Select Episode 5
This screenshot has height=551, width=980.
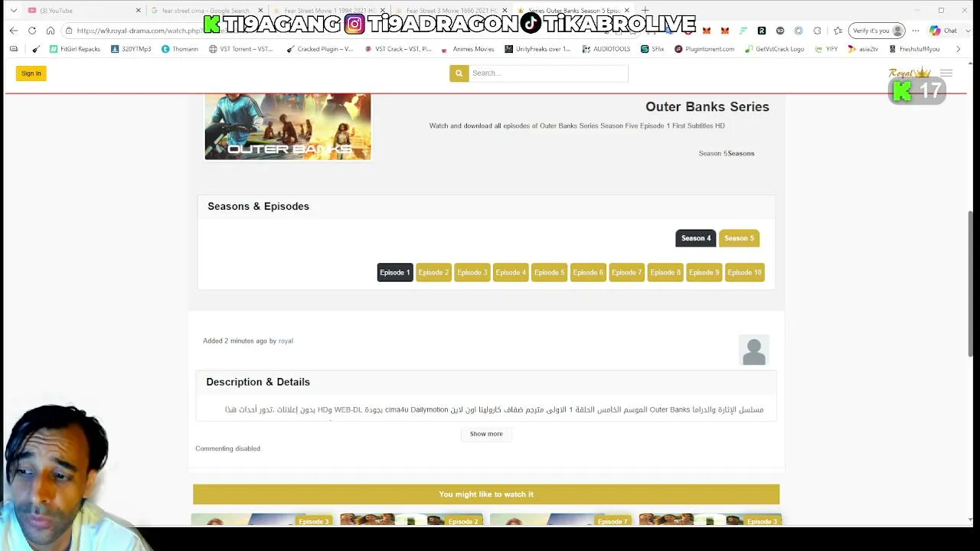coord(550,272)
